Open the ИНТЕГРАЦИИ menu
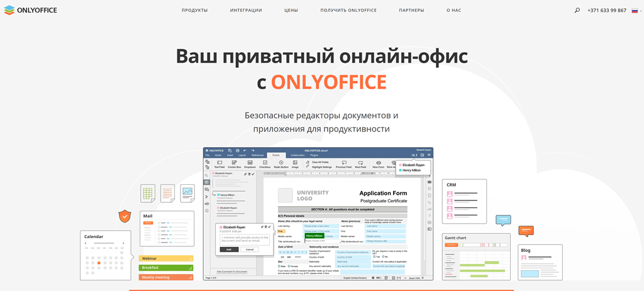This screenshot has height=291, width=644. 246,10
